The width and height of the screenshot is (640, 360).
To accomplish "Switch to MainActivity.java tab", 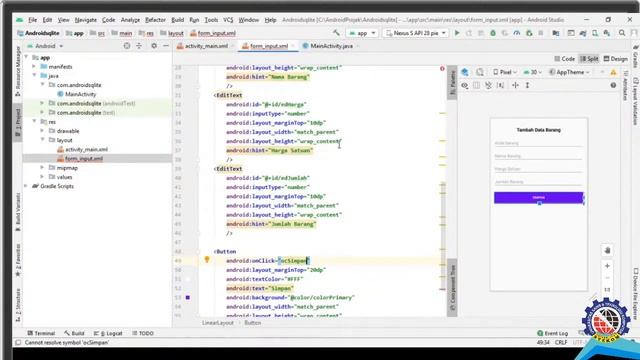I will [331, 46].
